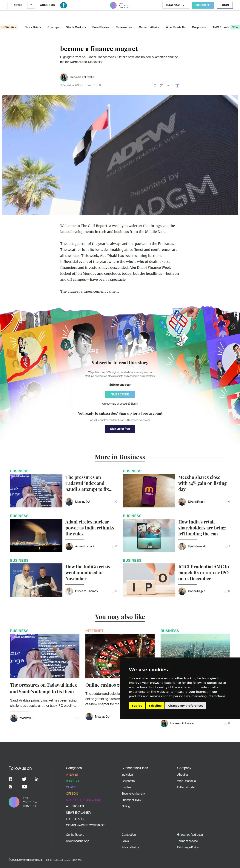Viewport: 240px width, 868px height.
Task: Share article on X icon
Action: pyautogui.click(x=162, y=86)
